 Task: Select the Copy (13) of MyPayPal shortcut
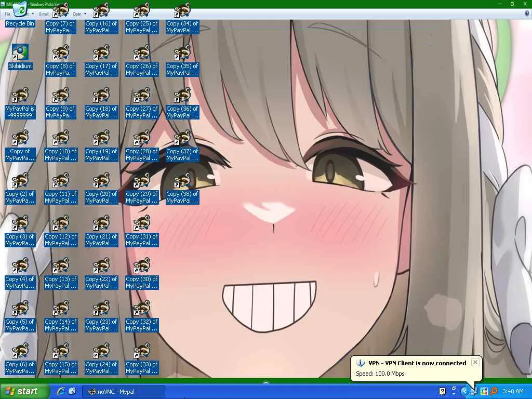[61, 273]
